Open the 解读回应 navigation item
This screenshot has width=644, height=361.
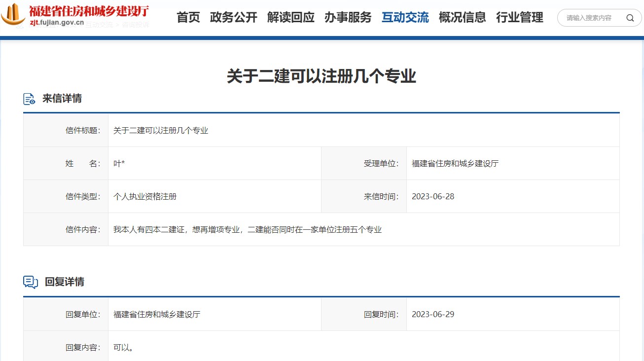click(x=291, y=18)
